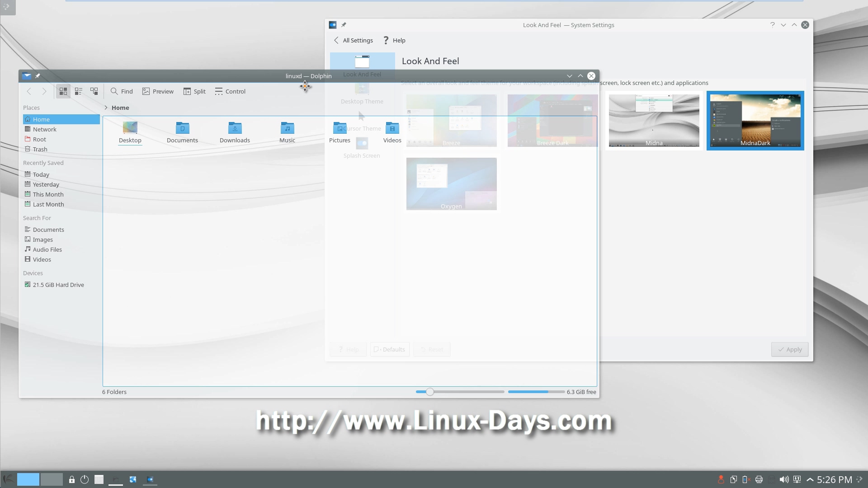Go back to All Settings
Image resolution: width=868 pixels, height=488 pixels.
353,40
